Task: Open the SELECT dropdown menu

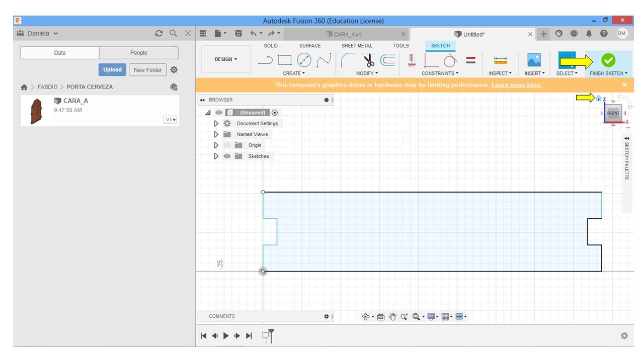Action: click(567, 73)
